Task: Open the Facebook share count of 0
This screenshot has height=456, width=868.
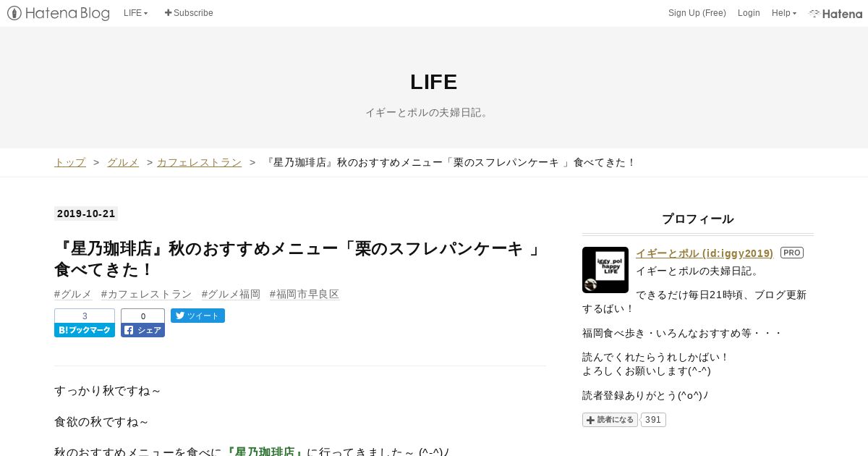Action: point(142,316)
